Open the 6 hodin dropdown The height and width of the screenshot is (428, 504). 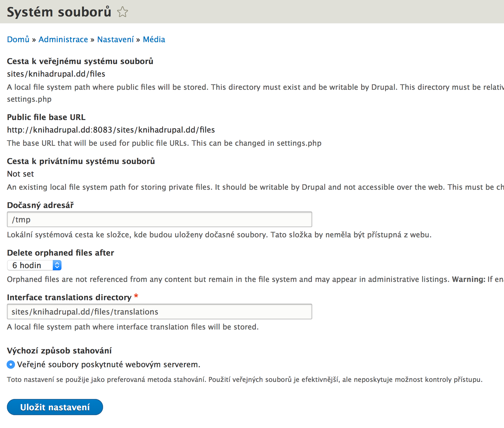[34, 265]
